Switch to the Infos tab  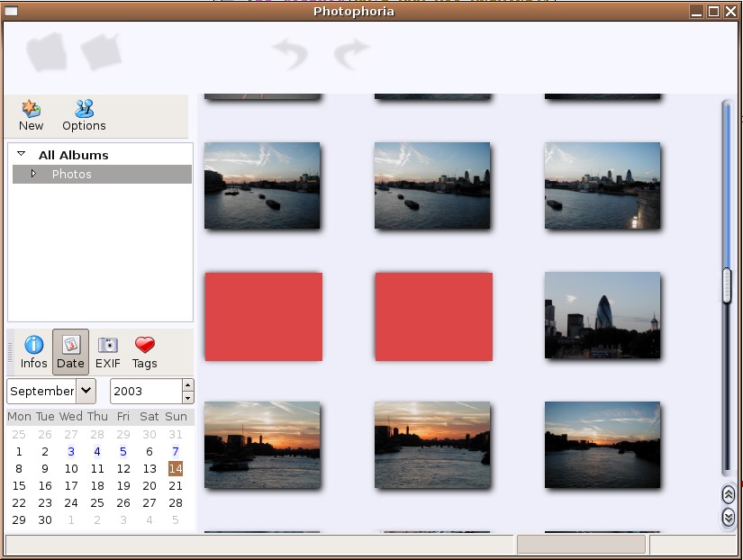pos(33,352)
